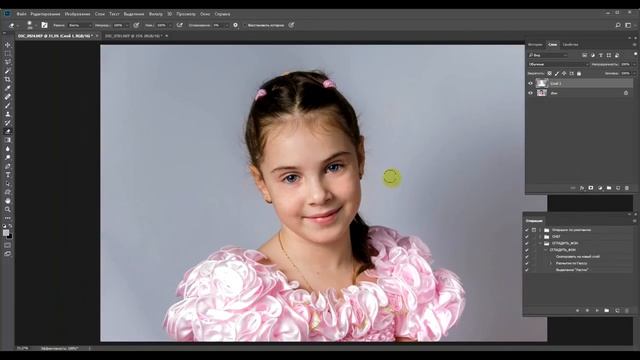The height and width of the screenshot is (360, 640).
Task: Select the Blur tool
Action: (x=7, y=149)
